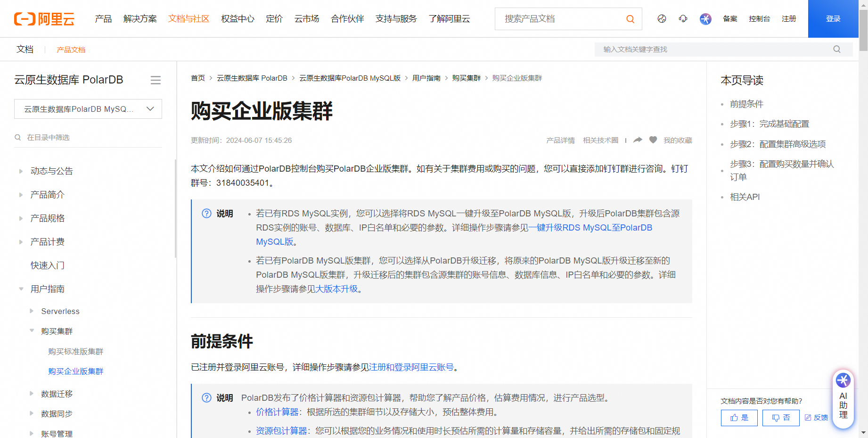
Task: Expand the Serverless tree item
Action: tap(32, 311)
